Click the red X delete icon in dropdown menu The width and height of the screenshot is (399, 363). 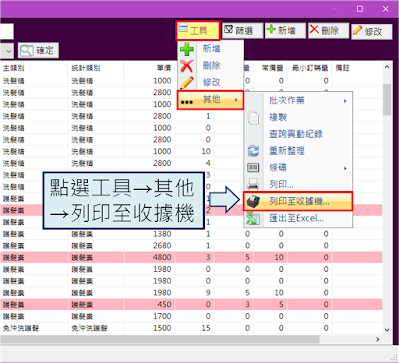[187, 66]
